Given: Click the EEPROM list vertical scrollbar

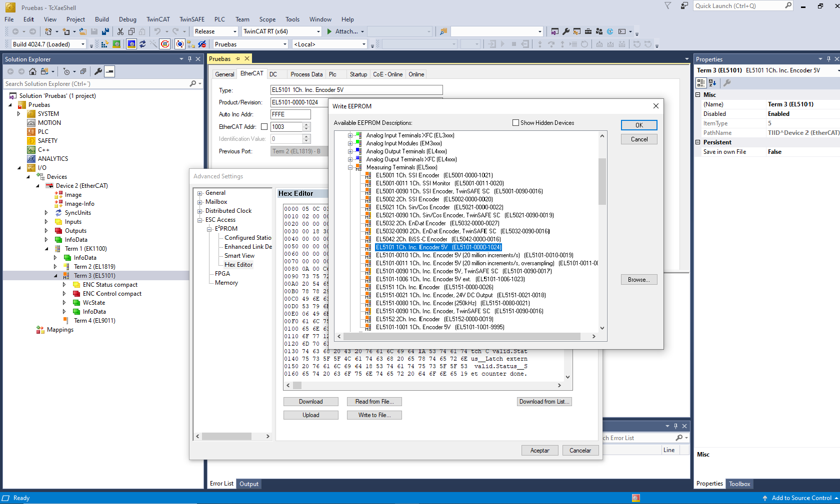Looking at the screenshot, I should click(x=602, y=181).
